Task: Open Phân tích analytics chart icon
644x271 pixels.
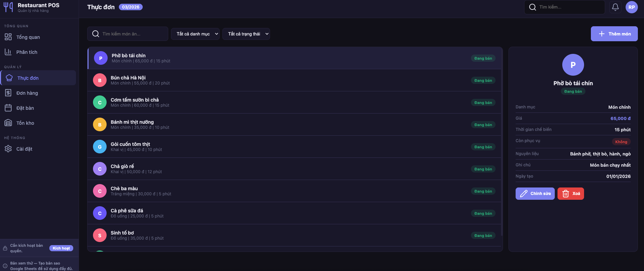Action: pyautogui.click(x=8, y=52)
